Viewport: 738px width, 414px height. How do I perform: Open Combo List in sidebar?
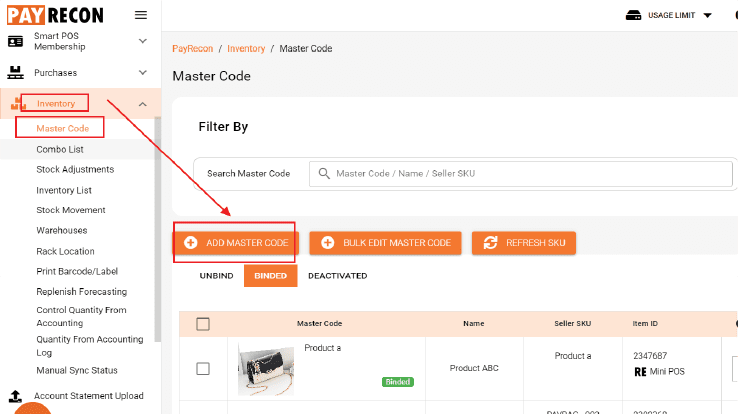[x=60, y=149]
